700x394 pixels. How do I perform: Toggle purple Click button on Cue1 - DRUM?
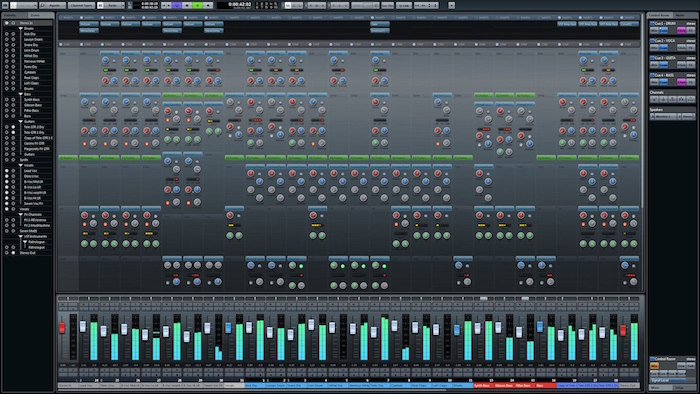(x=681, y=30)
